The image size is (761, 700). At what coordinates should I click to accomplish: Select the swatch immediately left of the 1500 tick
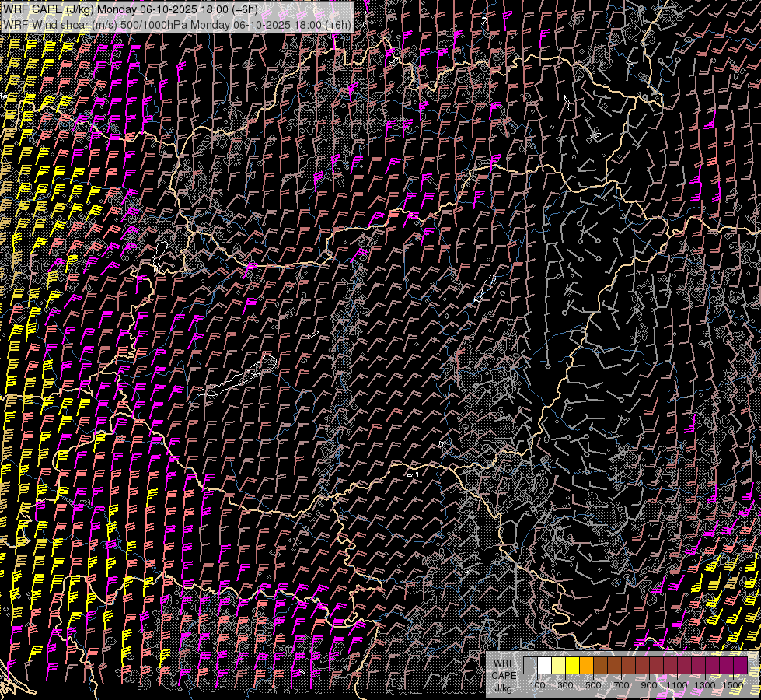coord(726,666)
